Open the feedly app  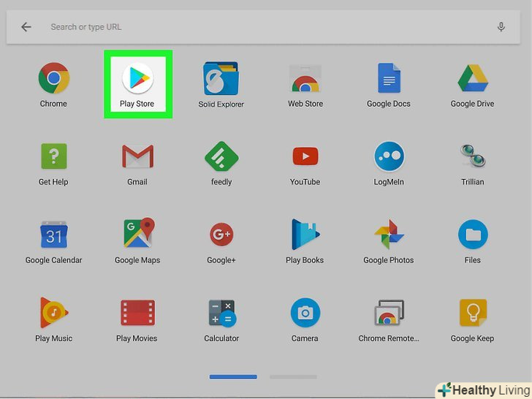click(x=221, y=156)
